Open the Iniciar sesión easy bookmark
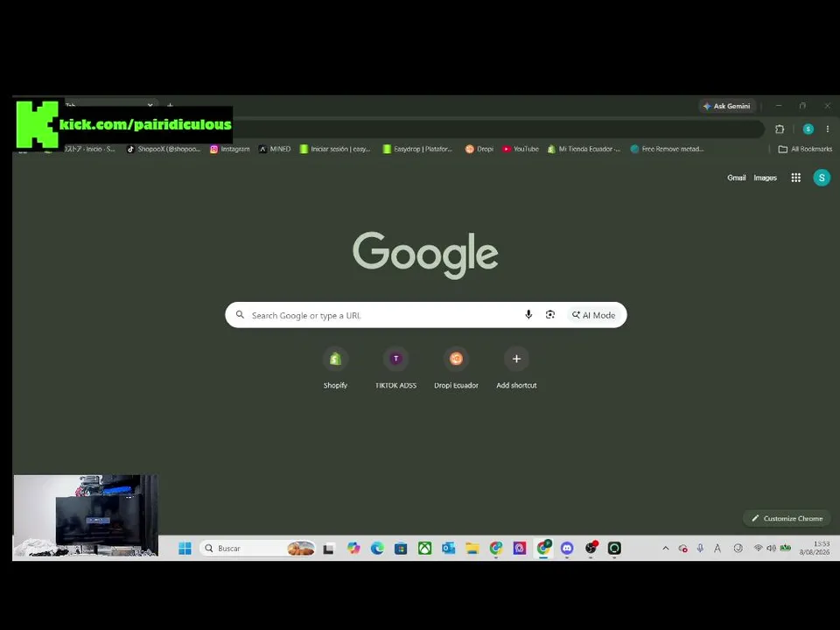The image size is (840, 630). 335,149
